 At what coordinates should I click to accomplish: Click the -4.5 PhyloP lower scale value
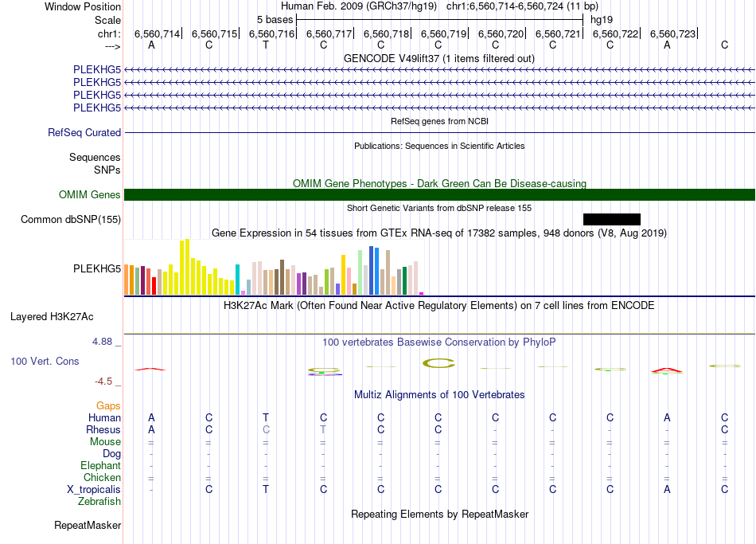click(x=103, y=382)
